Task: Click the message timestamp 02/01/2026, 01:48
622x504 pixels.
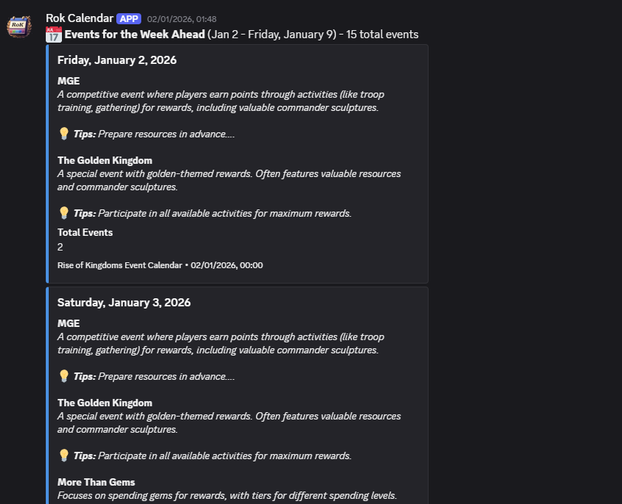Action: (x=181, y=19)
